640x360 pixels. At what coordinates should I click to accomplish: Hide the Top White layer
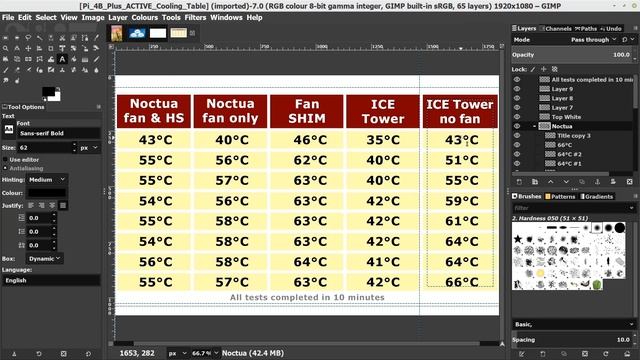click(517, 117)
